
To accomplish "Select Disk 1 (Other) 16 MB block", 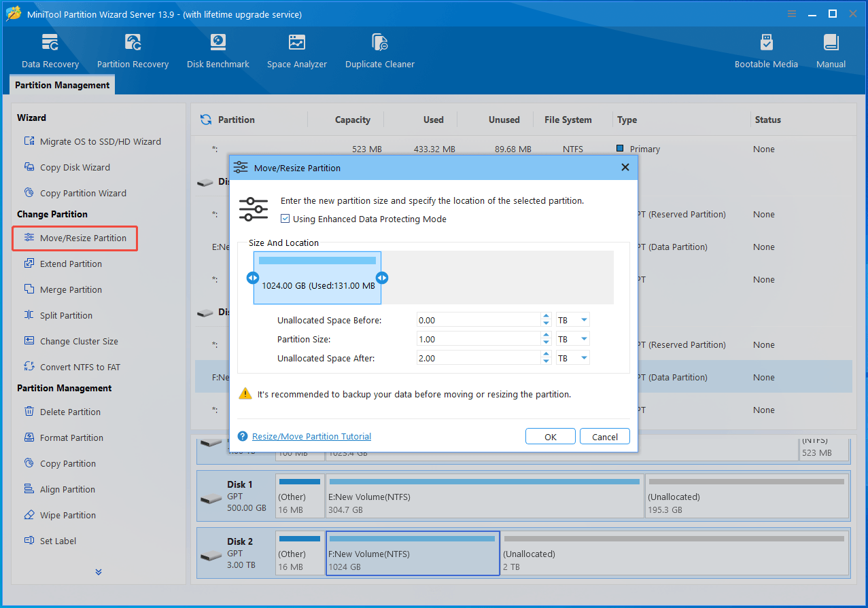I will click(300, 497).
